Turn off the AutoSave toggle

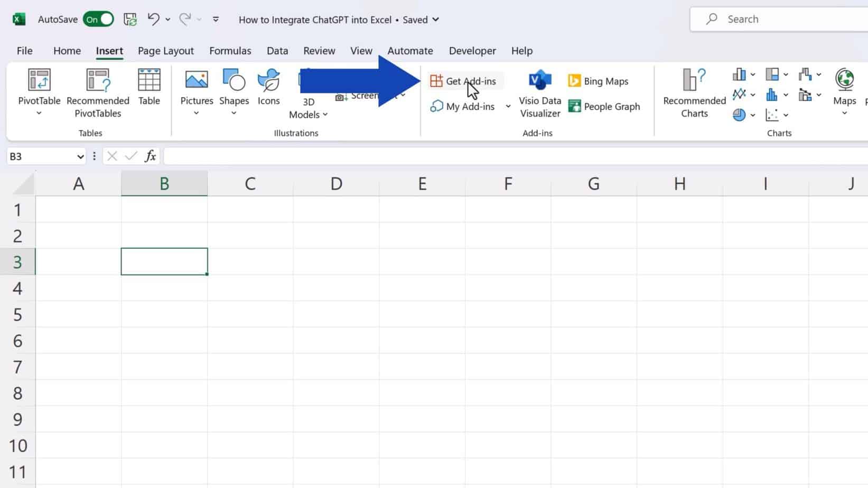(98, 18)
